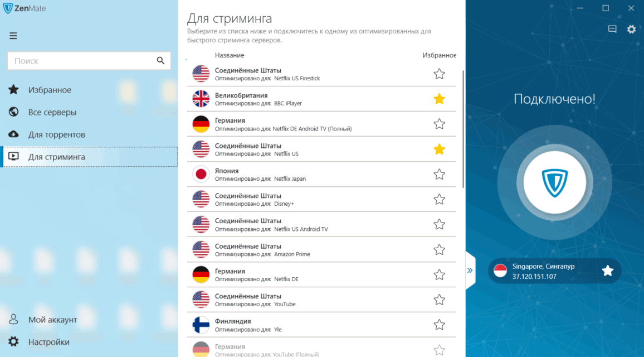Favorite the Netflix US Android TV server
Viewport: 644px width, 357px height.
pos(439,225)
